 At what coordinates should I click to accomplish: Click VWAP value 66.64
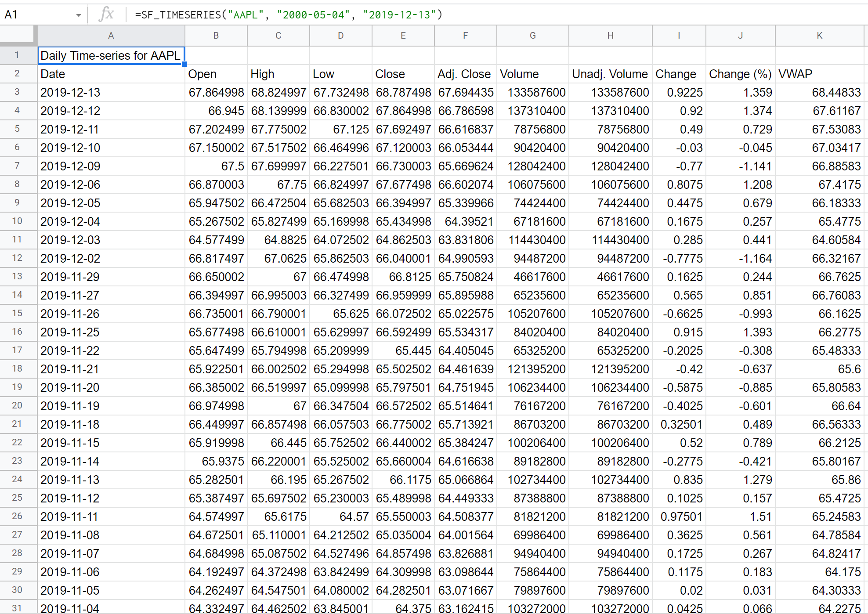pyautogui.click(x=820, y=406)
